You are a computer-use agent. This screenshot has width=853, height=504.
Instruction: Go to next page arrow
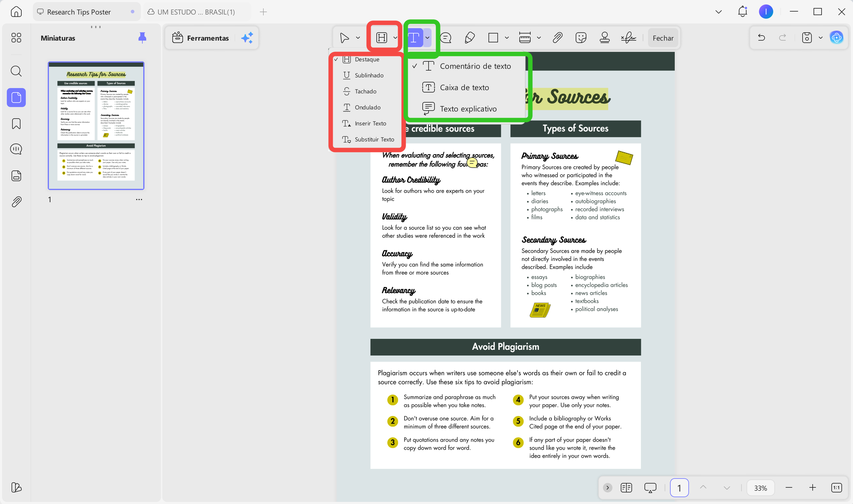tap(727, 488)
